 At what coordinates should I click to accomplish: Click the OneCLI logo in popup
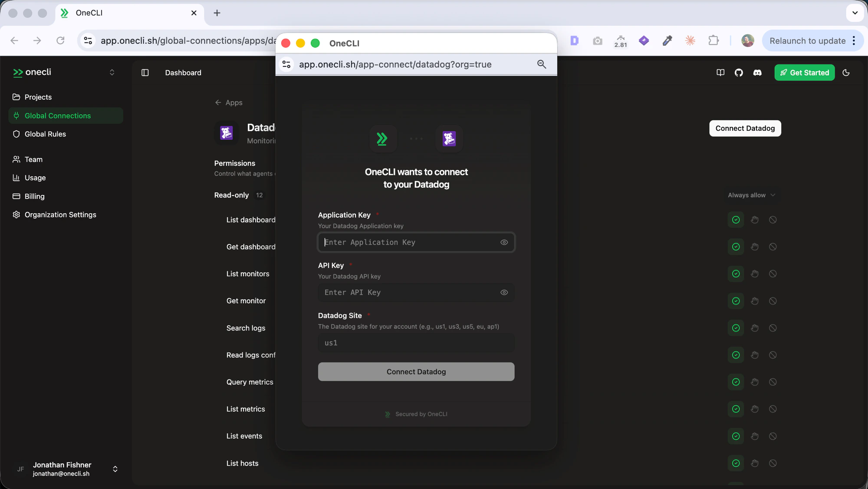[x=383, y=139]
